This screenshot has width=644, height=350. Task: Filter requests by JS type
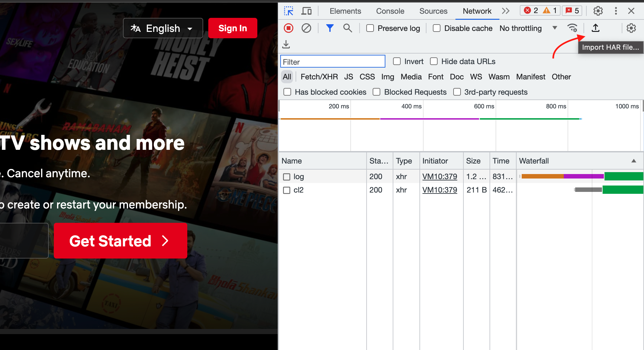pos(348,77)
